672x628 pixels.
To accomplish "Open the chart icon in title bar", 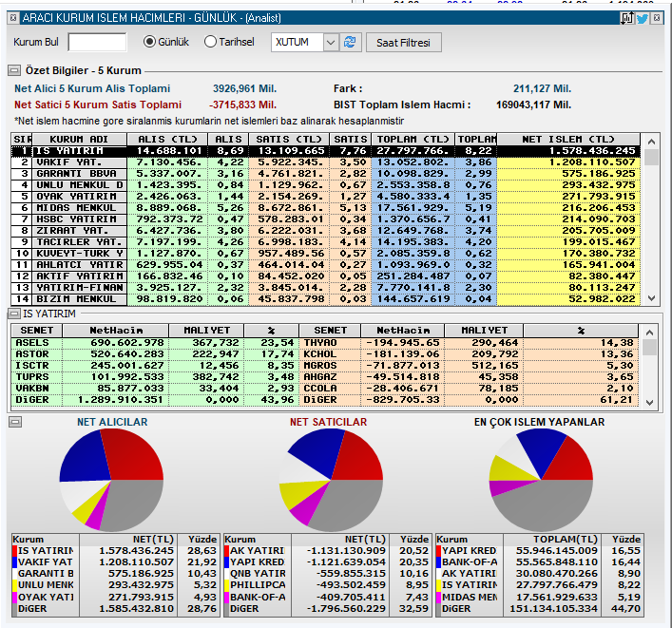I will [627, 18].
